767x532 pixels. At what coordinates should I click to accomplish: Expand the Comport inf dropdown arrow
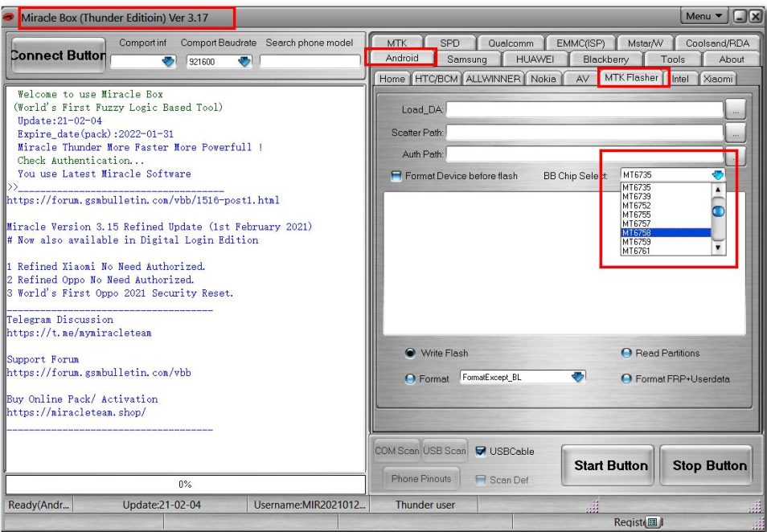coord(168,62)
